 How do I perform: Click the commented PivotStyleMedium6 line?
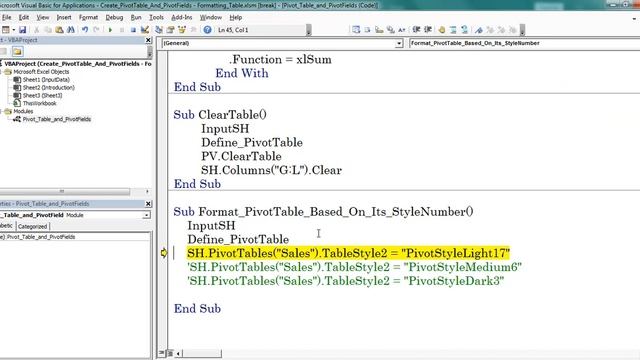354,267
